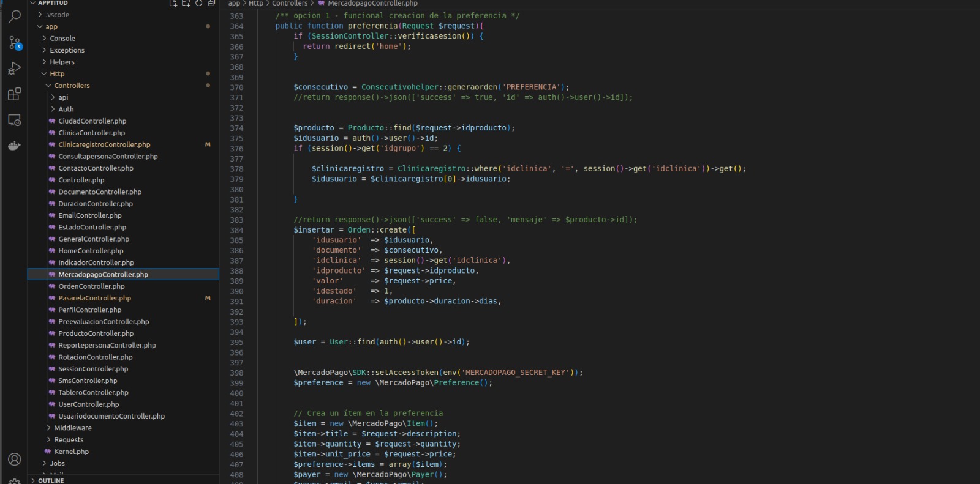Viewport: 980px width, 484px height.
Task: Expand the Middleware folder
Action: pos(72,428)
